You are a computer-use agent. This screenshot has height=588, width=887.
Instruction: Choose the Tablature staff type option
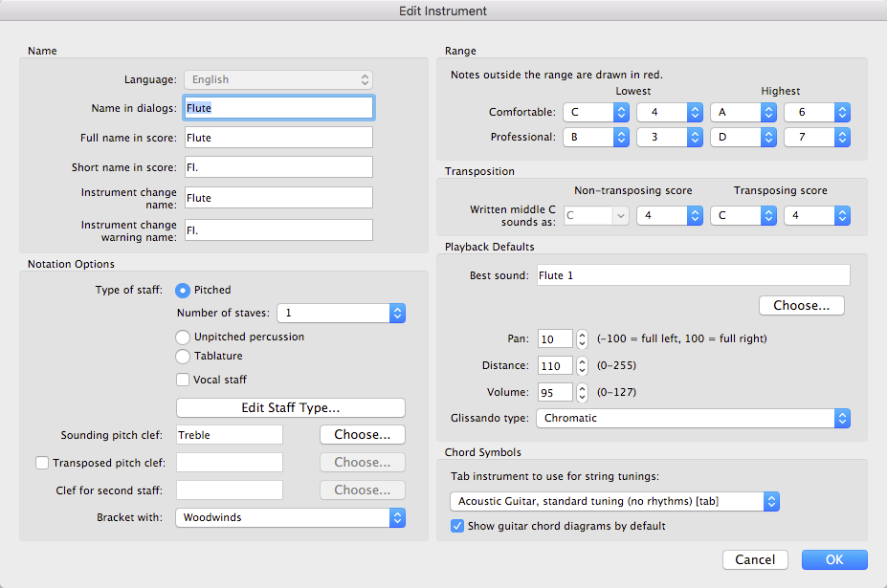point(183,356)
